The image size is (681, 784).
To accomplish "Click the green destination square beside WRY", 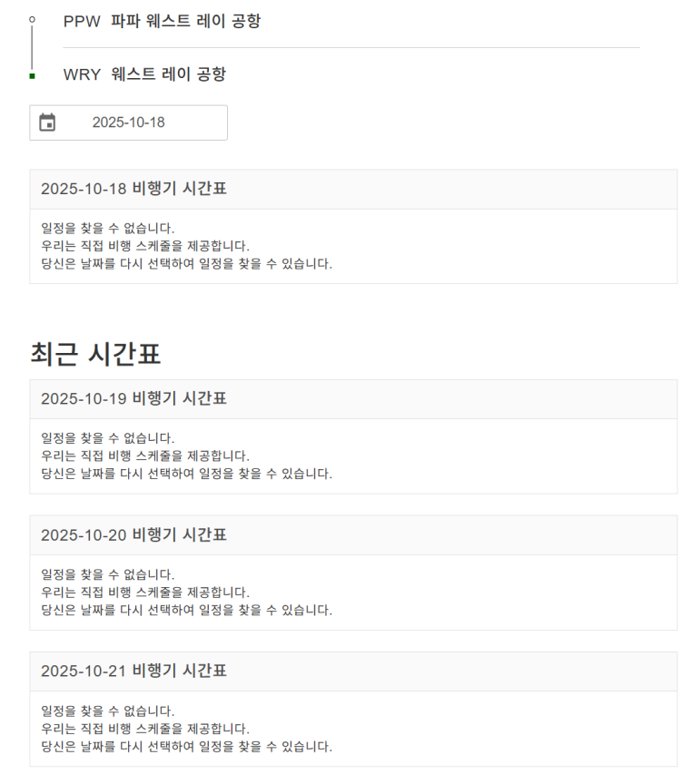I will pyautogui.click(x=32, y=76).
